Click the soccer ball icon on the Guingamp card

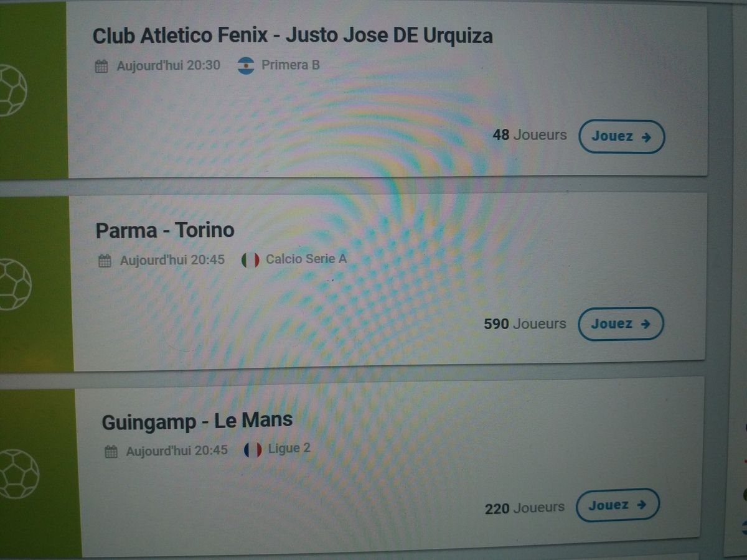[18, 474]
